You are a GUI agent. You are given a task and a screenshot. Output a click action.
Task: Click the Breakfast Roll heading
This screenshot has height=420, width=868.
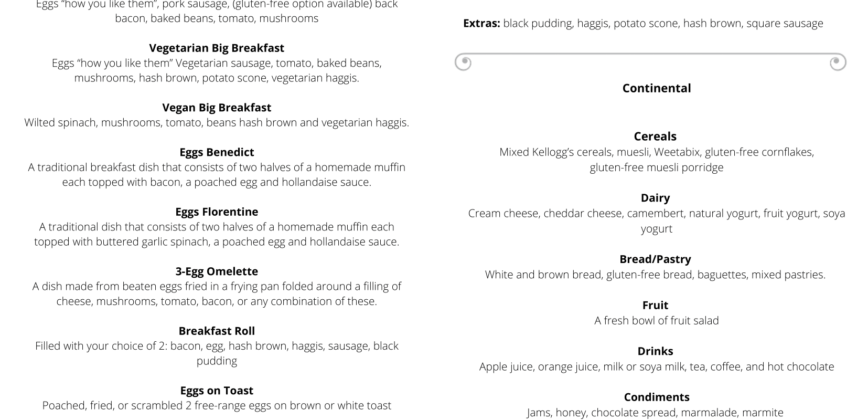tap(217, 331)
